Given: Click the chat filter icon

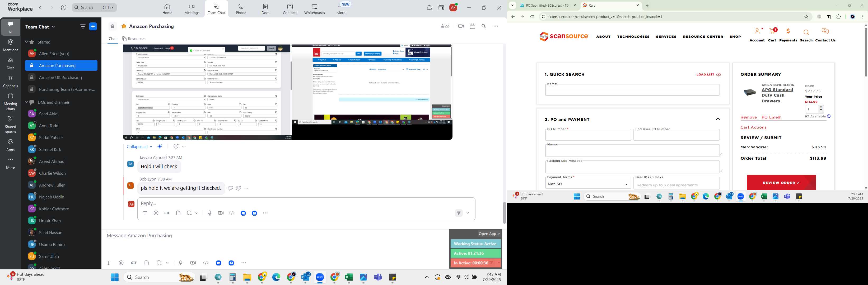Looking at the screenshot, I should (83, 27).
